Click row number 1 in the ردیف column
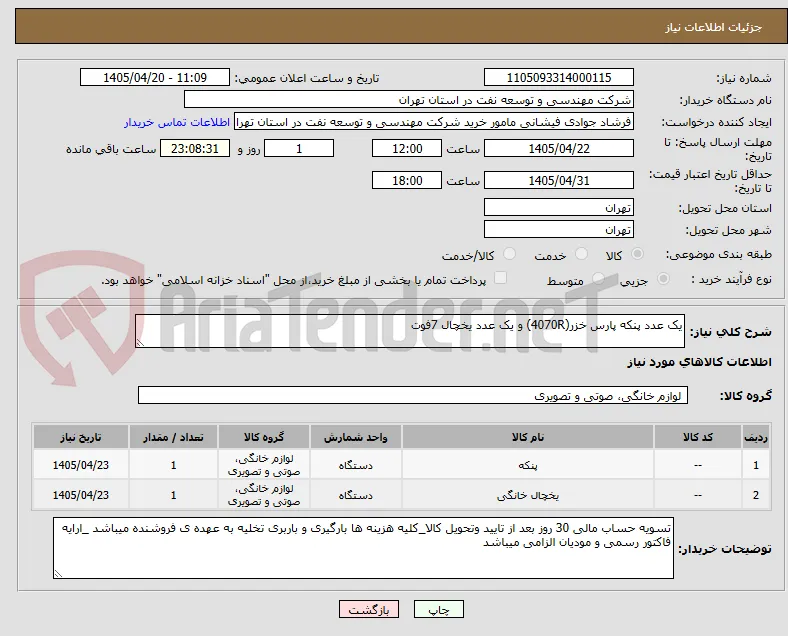Image resolution: width=788 pixels, height=636 pixels. pyautogui.click(x=755, y=465)
